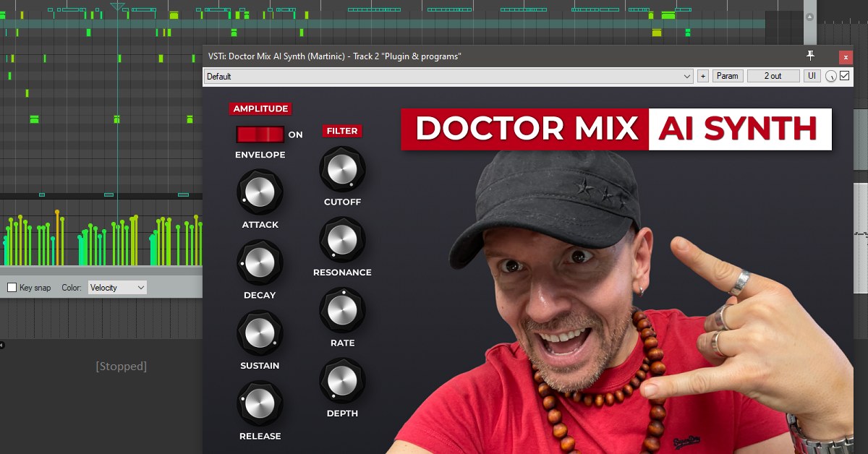Image resolution: width=868 pixels, height=454 pixels.
Task: Uncheck the plugin bypass checkbox
Action: tap(844, 76)
